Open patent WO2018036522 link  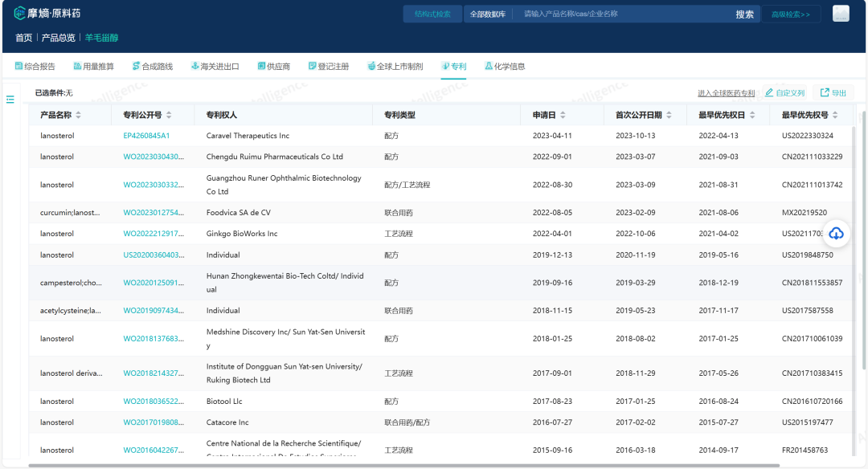click(x=154, y=401)
